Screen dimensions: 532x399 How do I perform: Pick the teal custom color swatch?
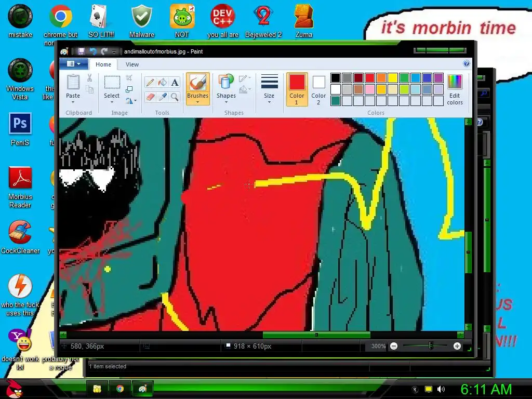335,101
